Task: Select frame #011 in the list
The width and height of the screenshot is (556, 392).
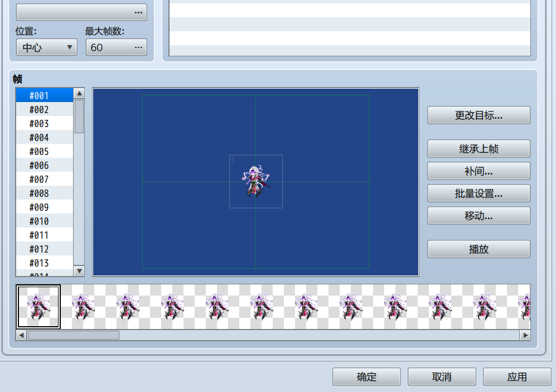Action: coord(45,235)
